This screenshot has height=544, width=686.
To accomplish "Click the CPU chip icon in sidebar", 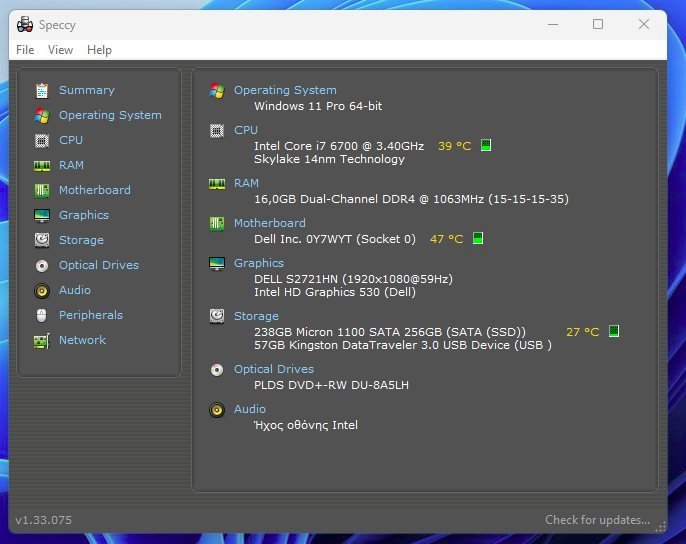I will tap(42, 140).
